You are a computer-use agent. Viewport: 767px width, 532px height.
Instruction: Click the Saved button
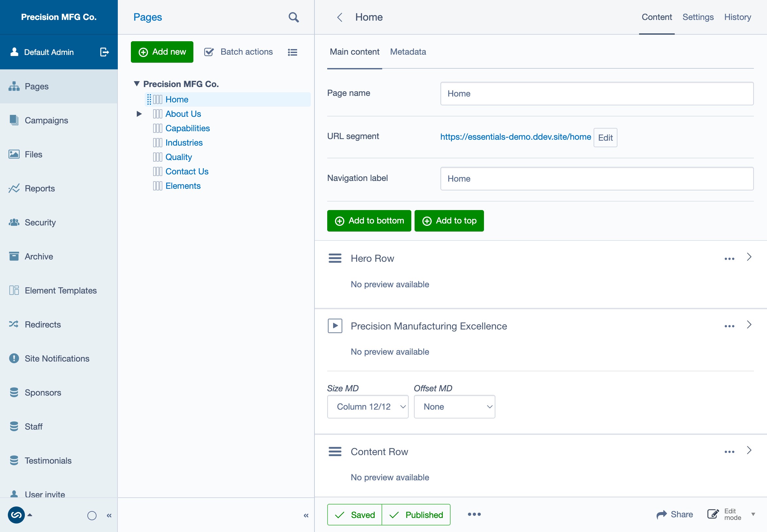[355, 515]
